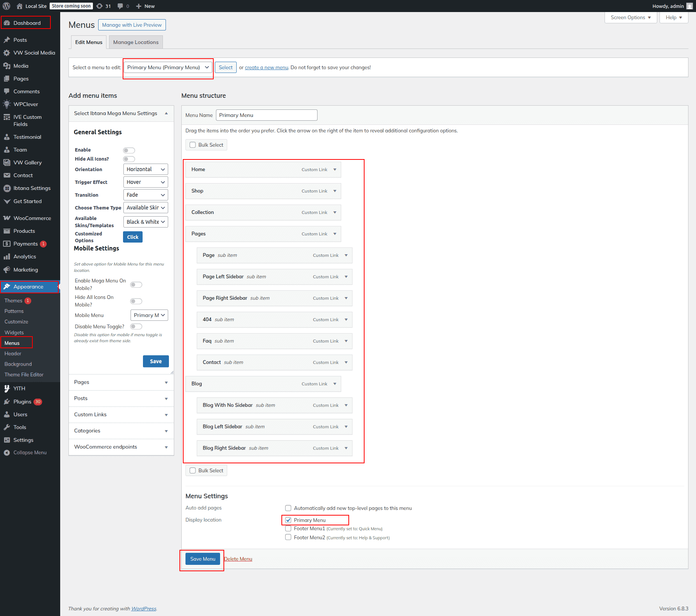The height and width of the screenshot is (616, 696).
Task: Toggle the Enable switch in General Settings
Action: pyautogui.click(x=129, y=150)
